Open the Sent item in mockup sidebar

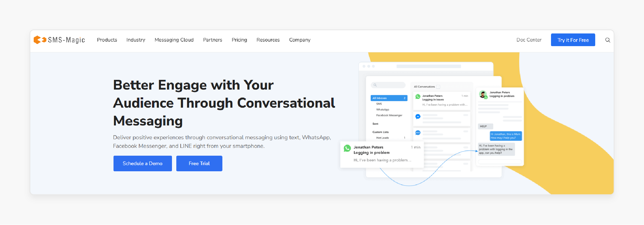(375, 124)
